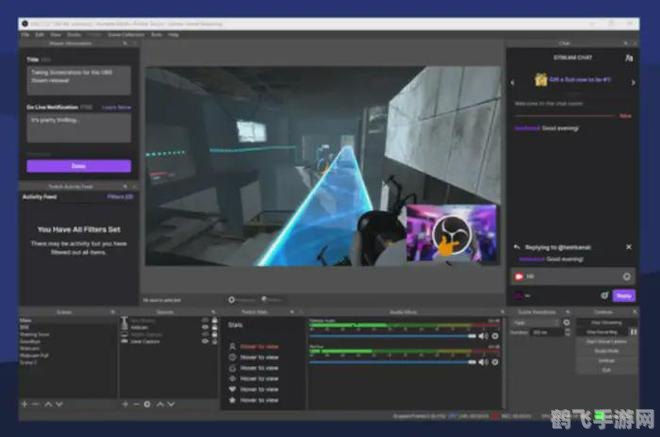
Task: Close the reply banner in chat
Action: [x=628, y=246]
